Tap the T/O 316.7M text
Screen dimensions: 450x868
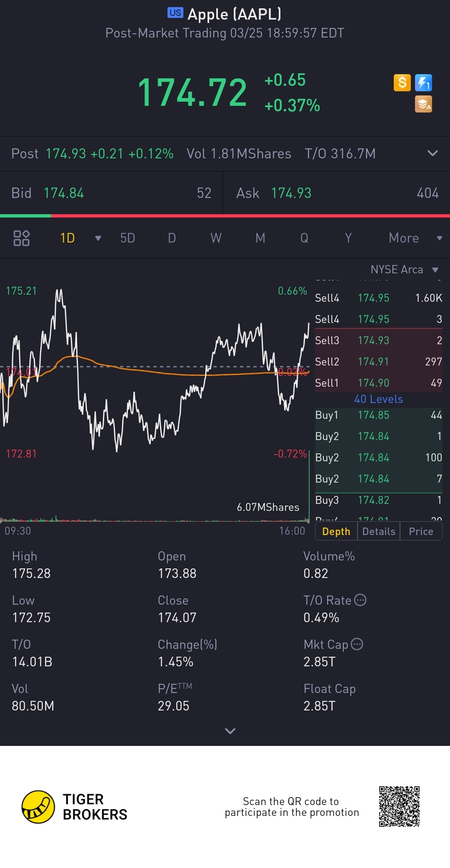point(340,153)
